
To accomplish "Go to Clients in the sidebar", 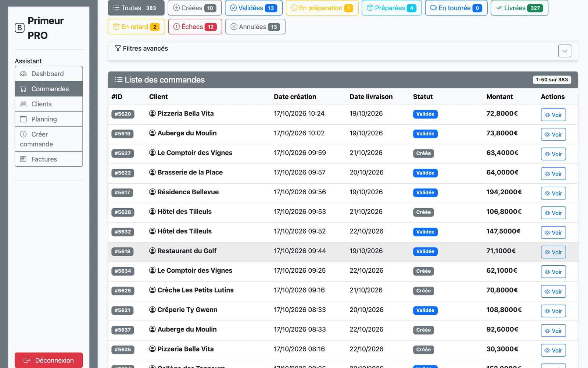I will tap(49, 104).
